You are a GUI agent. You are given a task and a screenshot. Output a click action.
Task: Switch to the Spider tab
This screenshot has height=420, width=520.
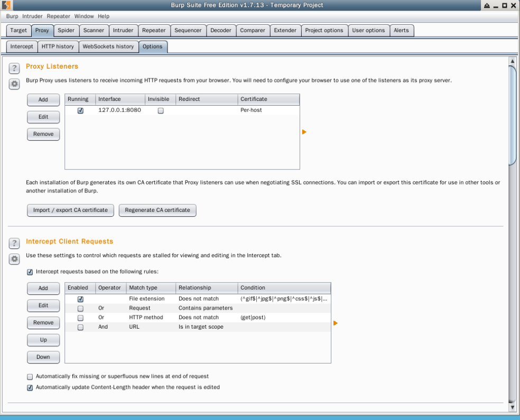pyautogui.click(x=66, y=31)
